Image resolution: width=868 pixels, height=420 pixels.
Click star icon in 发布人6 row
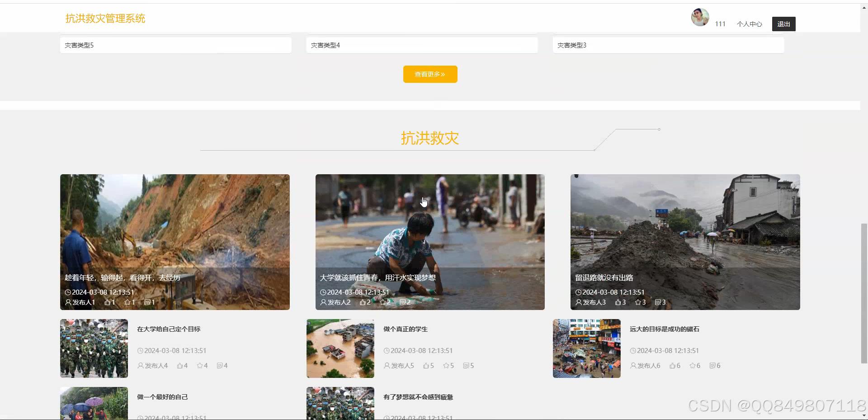(693, 366)
